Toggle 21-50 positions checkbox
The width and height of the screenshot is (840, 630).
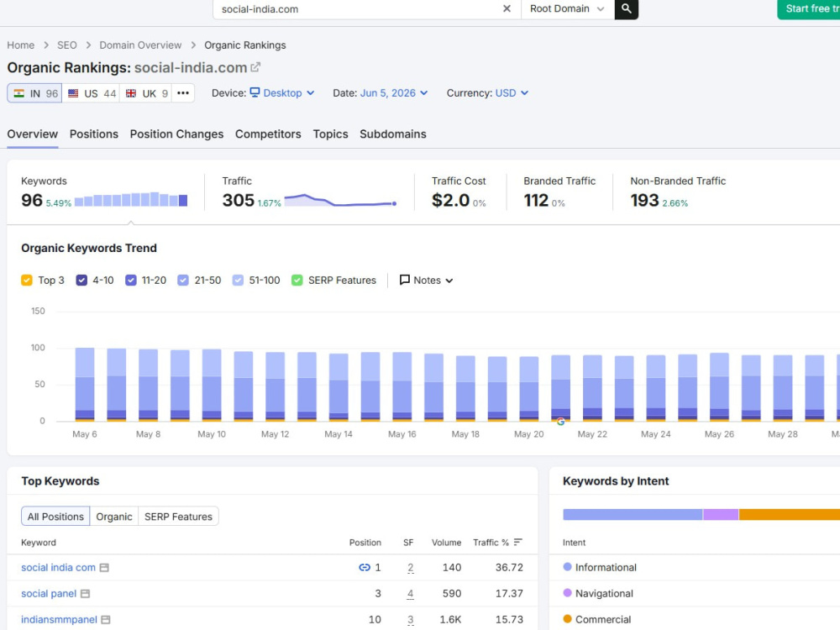pyautogui.click(x=183, y=281)
